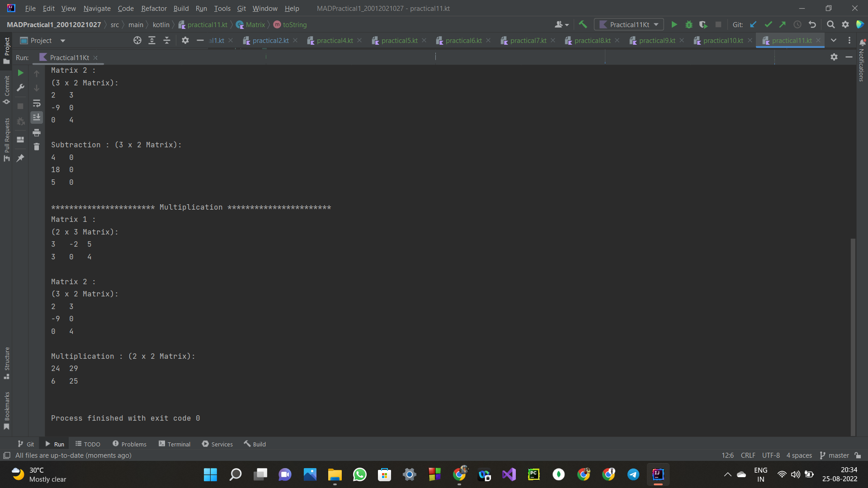Toggle soft-wrap in the Run console
This screenshot has height=488, width=868.
[37, 103]
